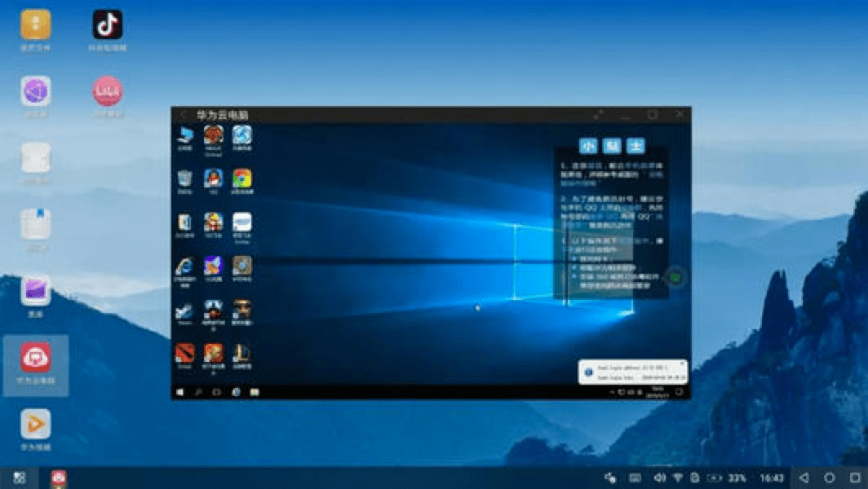Tap the triangle back navigation button in taskbar
The width and height of the screenshot is (868, 489).
[804, 478]
